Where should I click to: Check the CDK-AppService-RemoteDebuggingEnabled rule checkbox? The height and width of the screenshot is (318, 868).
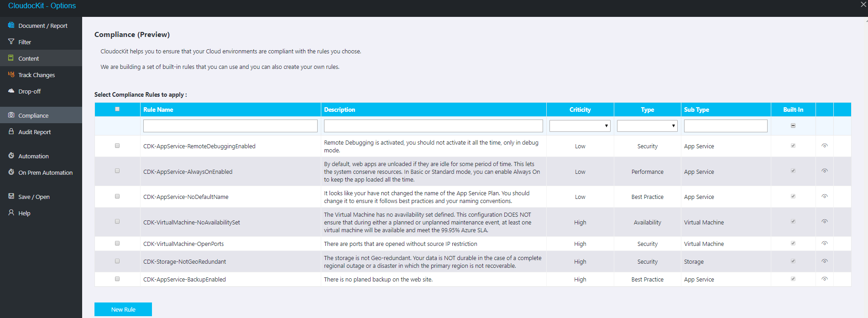(117, 146)
